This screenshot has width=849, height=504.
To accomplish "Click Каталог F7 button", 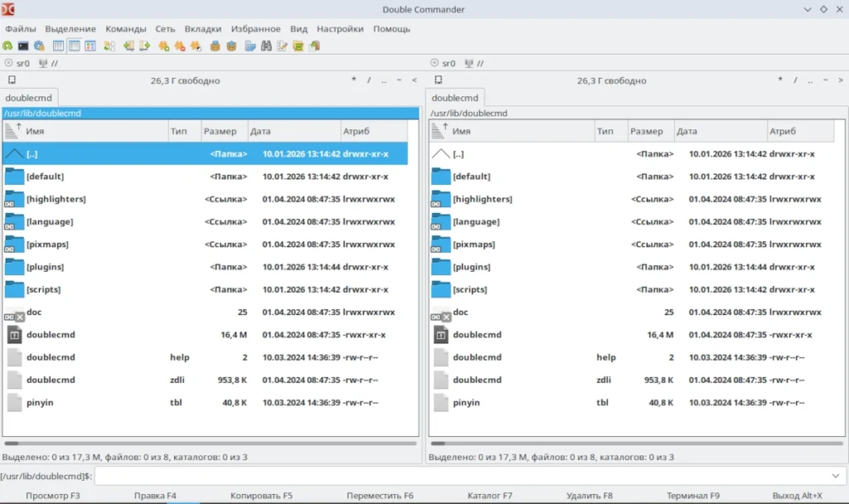I will (490, 496).
